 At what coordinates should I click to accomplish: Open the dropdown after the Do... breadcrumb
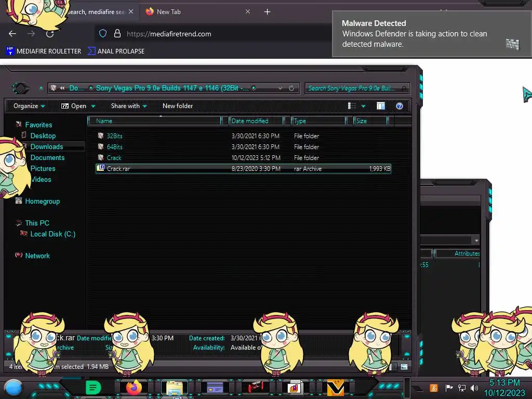click(91, 88)
